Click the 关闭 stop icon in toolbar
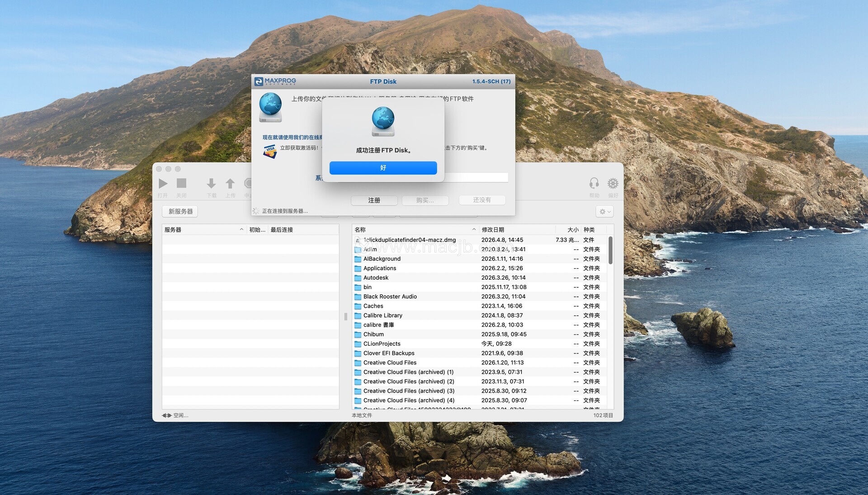The height and width of the screenshot is (495, 868). pos(181,183)
